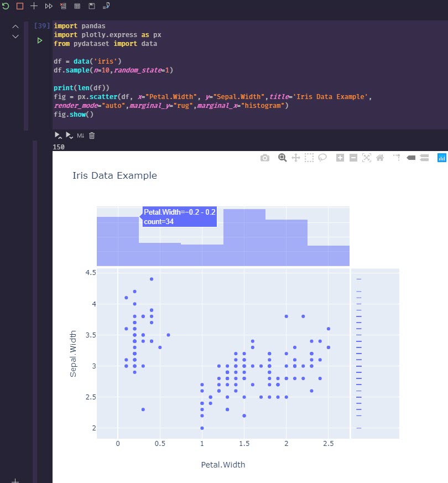Add a new cell with plus icon
The height and width of the screenshot is (483, 448).
(34, 6)
